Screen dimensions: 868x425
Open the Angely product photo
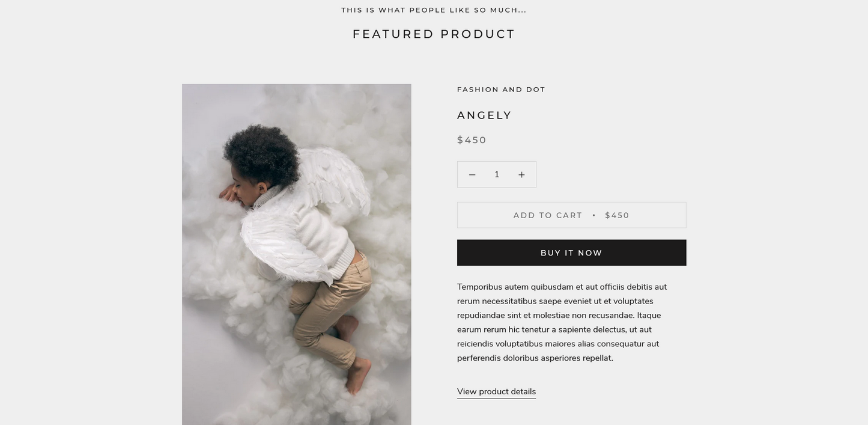tap(297, 254)
